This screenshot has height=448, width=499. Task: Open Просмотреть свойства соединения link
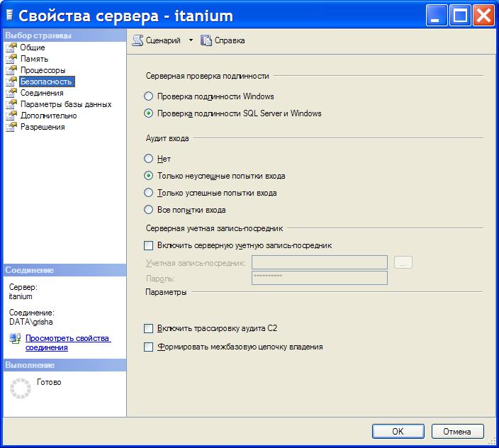[x=68, y=342]
